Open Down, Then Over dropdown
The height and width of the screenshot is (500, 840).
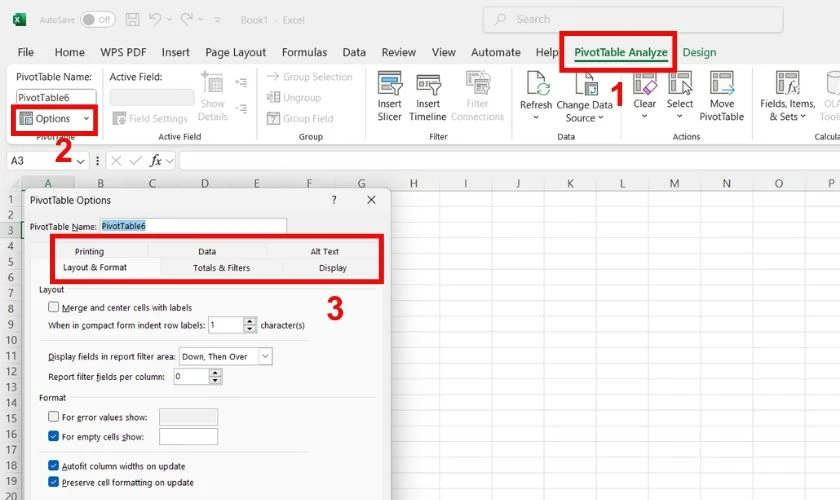click(x=265, y=356)
